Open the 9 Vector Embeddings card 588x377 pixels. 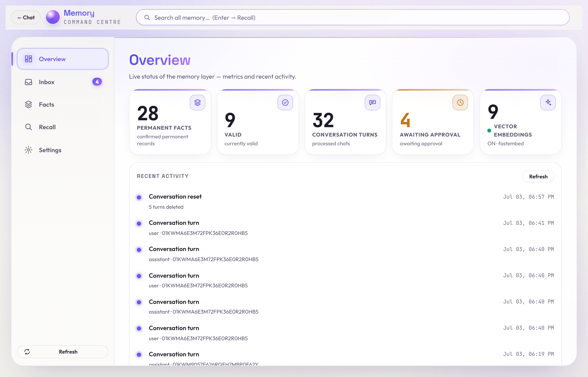(520, 122)
